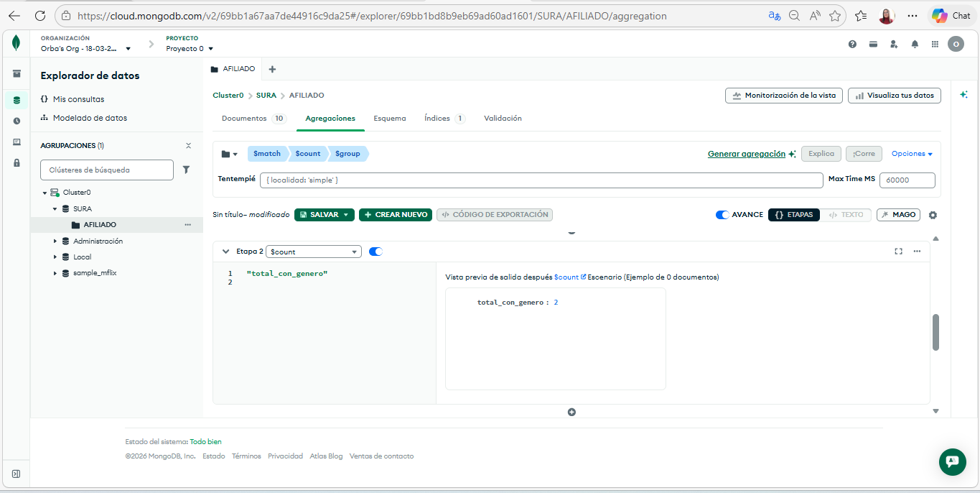Click the add stage plus icon below Etapa 2

click(x=571, y=413)
